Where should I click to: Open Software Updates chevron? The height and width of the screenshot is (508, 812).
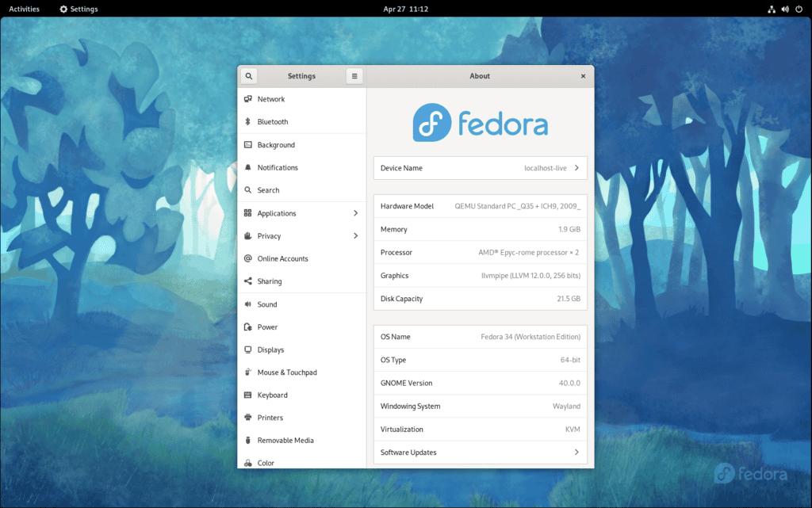click(576, 453)
